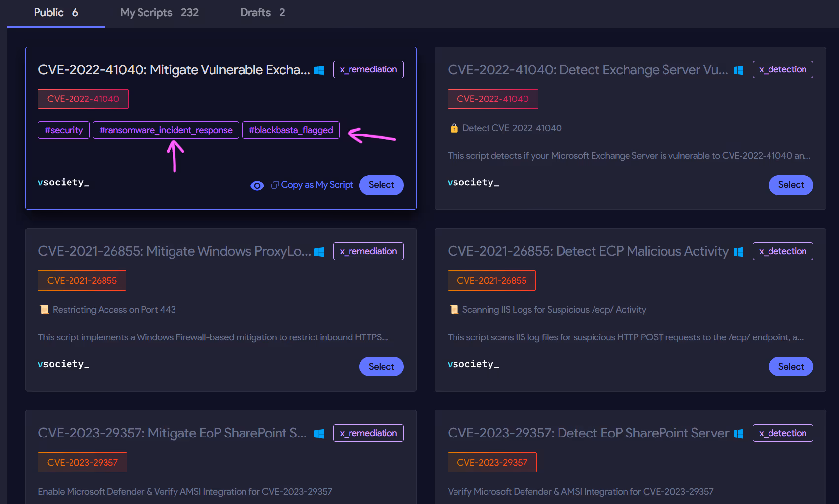Click Windows icon on CVE-2021-26855 Detect ECP card
Screen dimensions: 839x504
[738, 252]
